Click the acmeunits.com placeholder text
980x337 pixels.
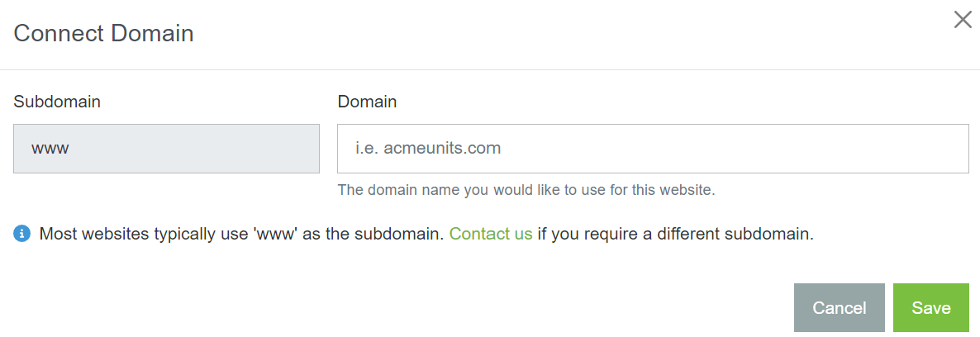click(442, 149)
